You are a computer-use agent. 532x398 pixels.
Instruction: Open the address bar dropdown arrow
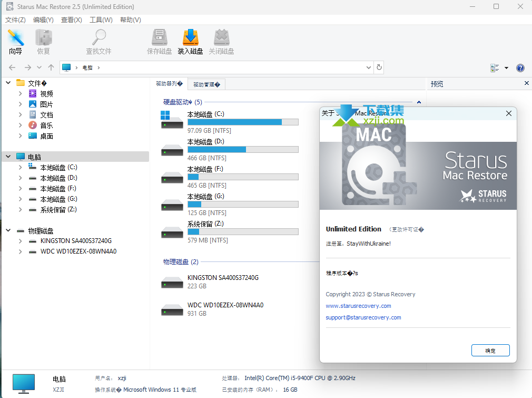coord(369,67)
